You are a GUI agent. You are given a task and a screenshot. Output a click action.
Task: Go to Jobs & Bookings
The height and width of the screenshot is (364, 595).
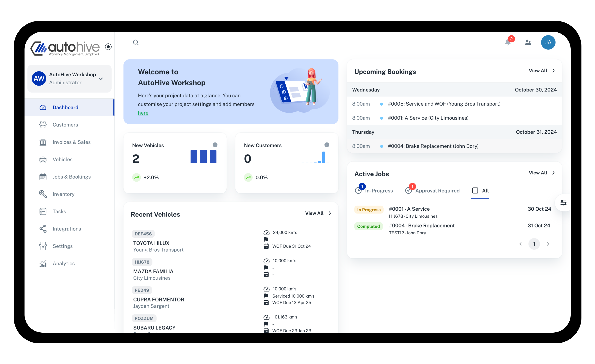coord(71,177)
